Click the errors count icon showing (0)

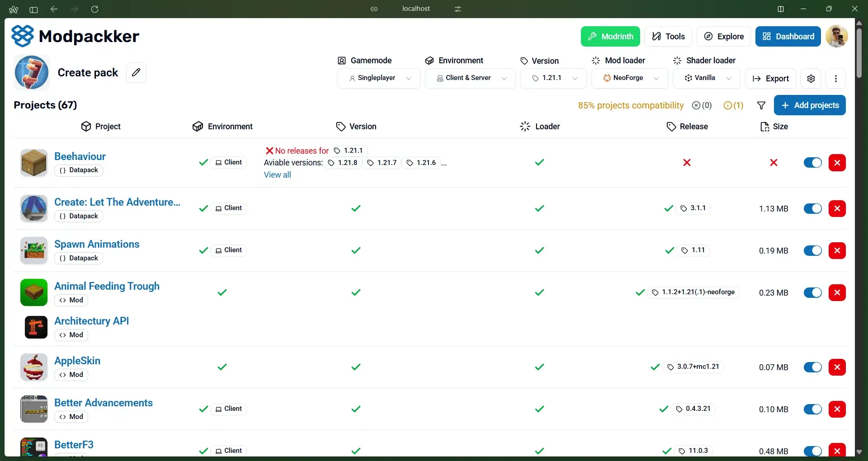[702, 105]
